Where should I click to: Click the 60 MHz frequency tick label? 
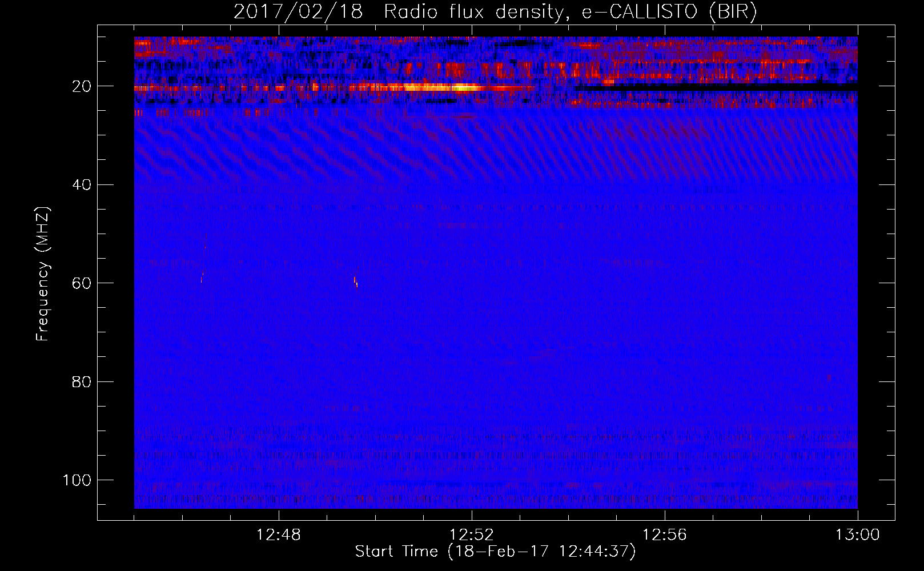point(82,283)
